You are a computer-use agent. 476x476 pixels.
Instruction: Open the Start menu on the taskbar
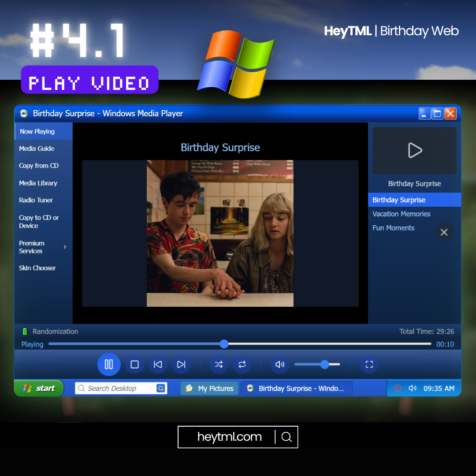click(x=39, y=388)
